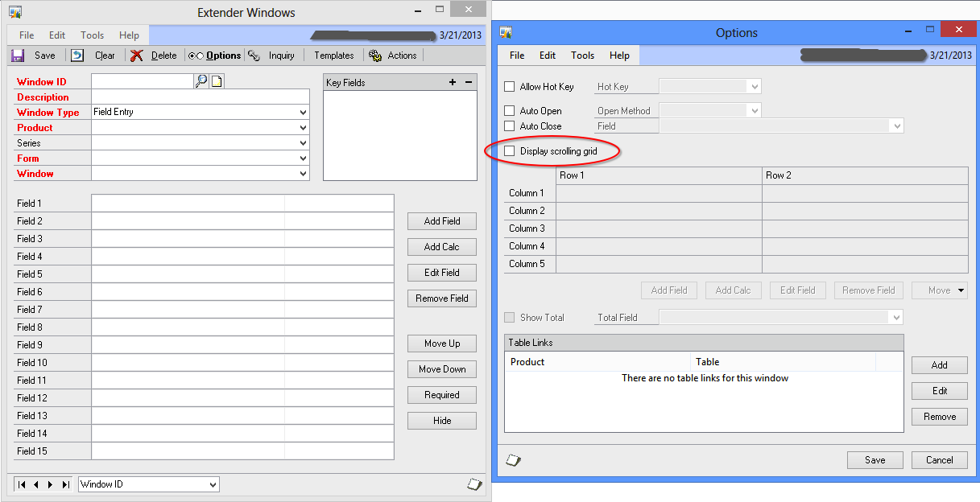Open the Actions gears toolbar item
The image size is (980, 502).
[375, 56]
